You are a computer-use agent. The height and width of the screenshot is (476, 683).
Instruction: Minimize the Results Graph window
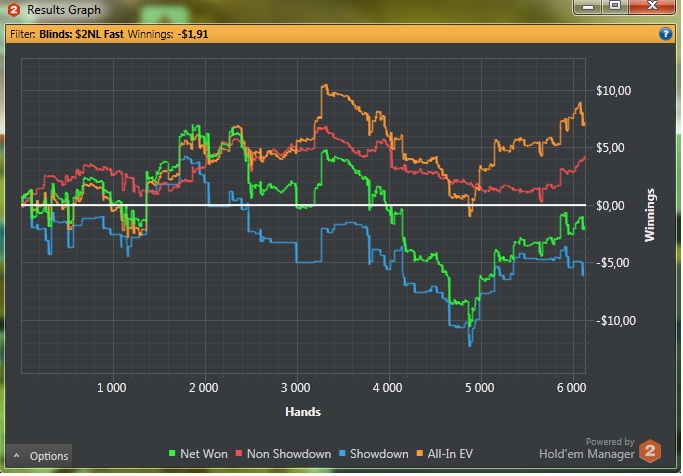tap(588, 7)
